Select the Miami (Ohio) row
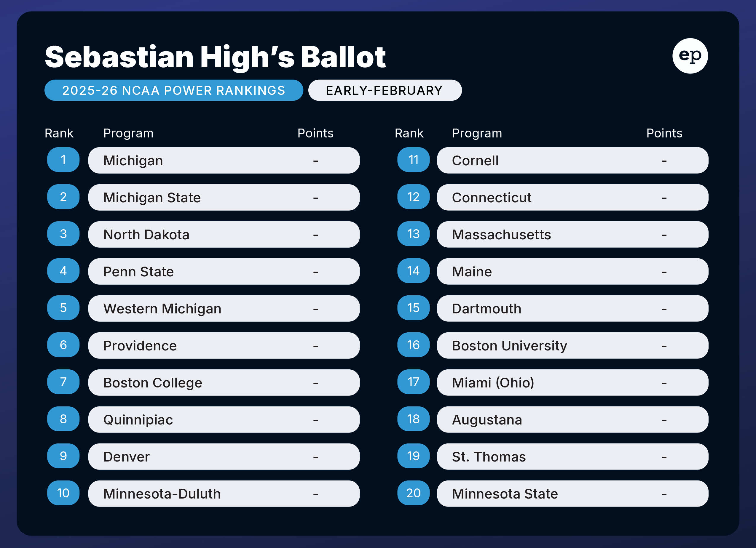756x548 pixels. click(572, 382)
